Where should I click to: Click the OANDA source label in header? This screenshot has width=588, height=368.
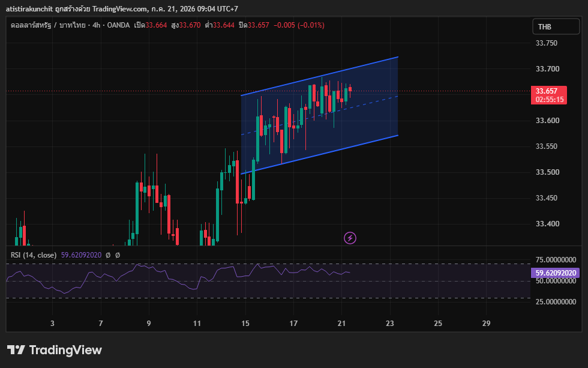[x=119, y=25]
